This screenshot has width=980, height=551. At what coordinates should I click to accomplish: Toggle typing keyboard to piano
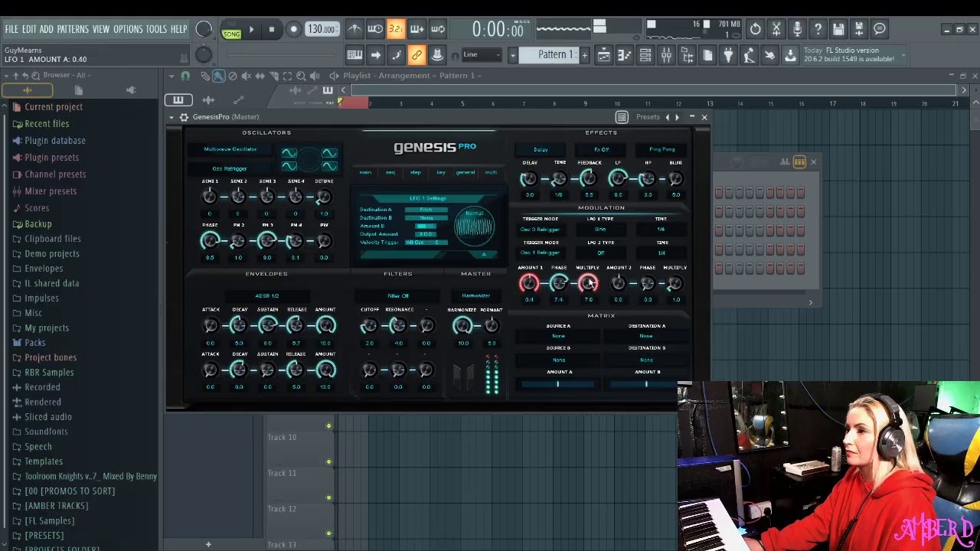[x=354, y=55]
